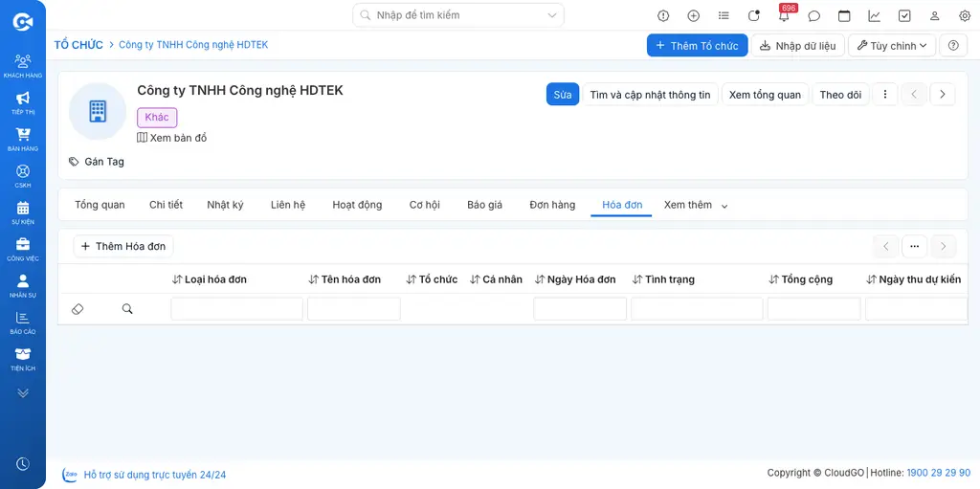This screenshot has width=980, height=489.
Task: Expand more sidebar modules double chevron
Action: [x=23, y=392]
